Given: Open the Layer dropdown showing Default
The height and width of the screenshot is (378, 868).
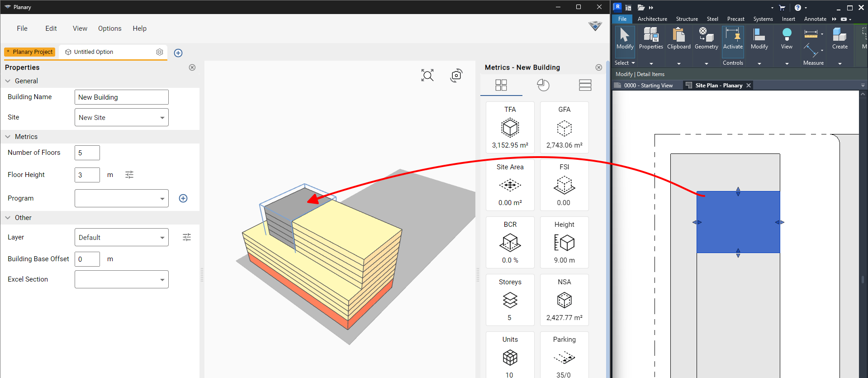Looking at the screenshot, I should point(122,237).
